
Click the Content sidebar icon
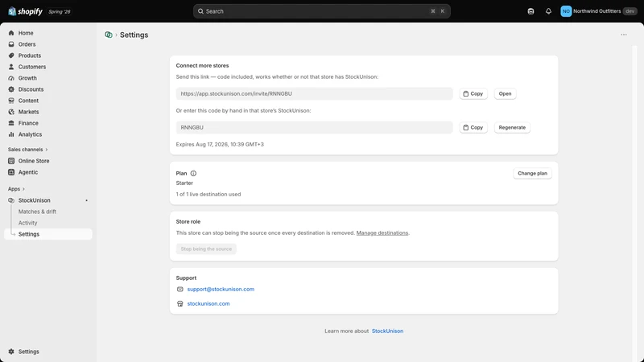click(11, 101)
